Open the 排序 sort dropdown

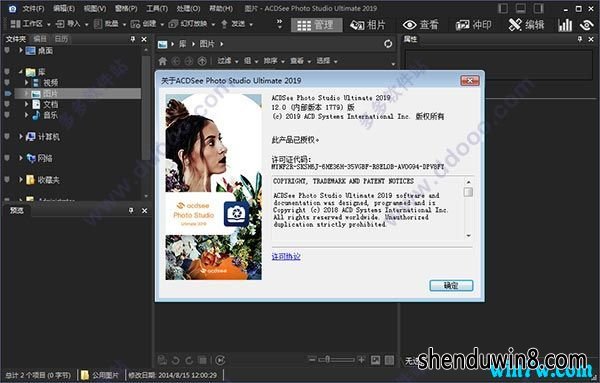(274, 61)
